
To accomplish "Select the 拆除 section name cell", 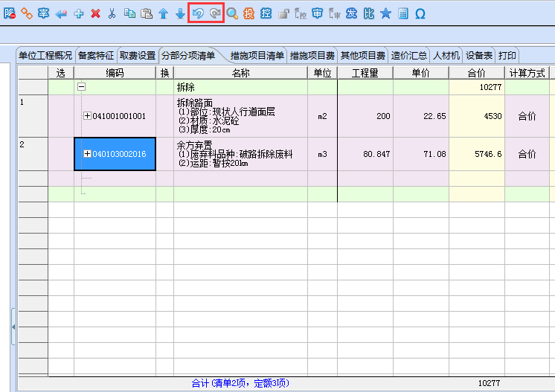I will [241, 87].
